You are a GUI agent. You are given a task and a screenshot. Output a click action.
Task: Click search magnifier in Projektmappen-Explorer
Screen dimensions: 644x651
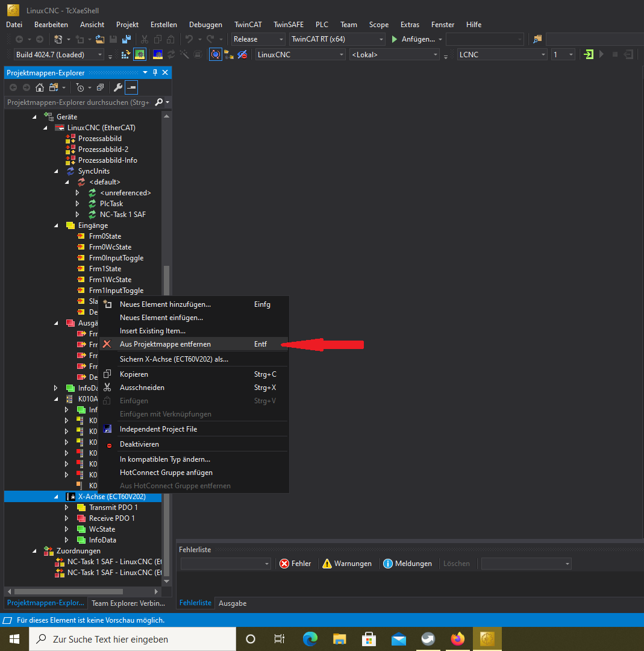tap(158, 102)
